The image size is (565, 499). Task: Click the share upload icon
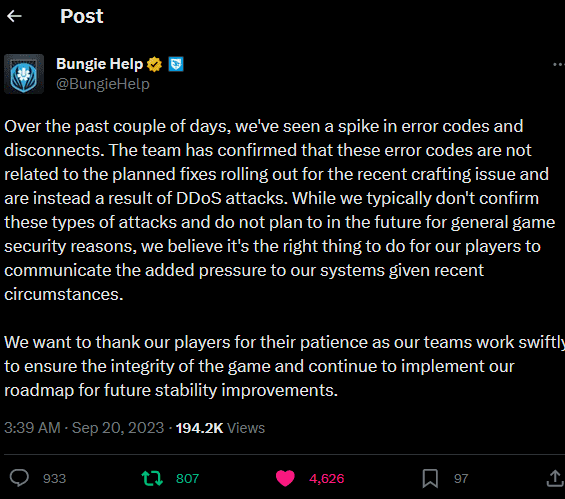555,478
